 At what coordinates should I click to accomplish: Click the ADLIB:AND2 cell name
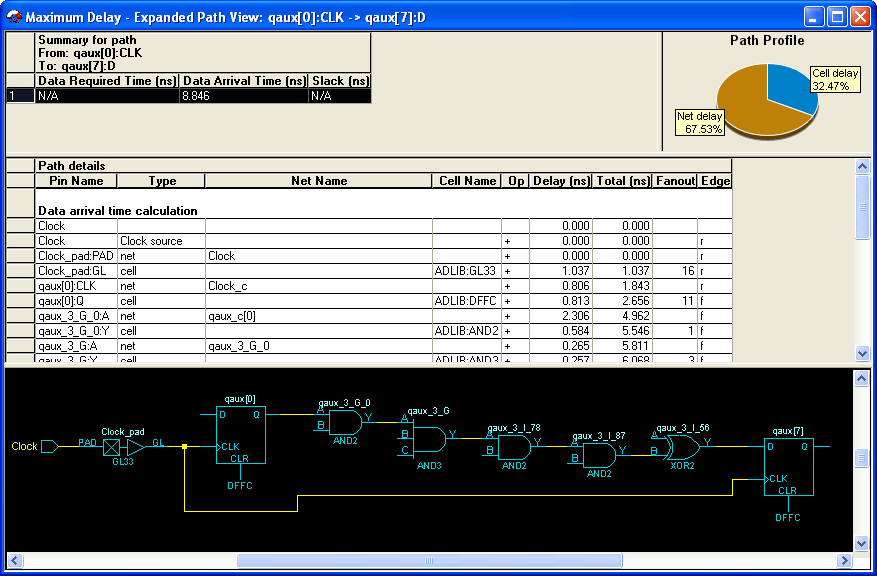[x=466, y=331]
